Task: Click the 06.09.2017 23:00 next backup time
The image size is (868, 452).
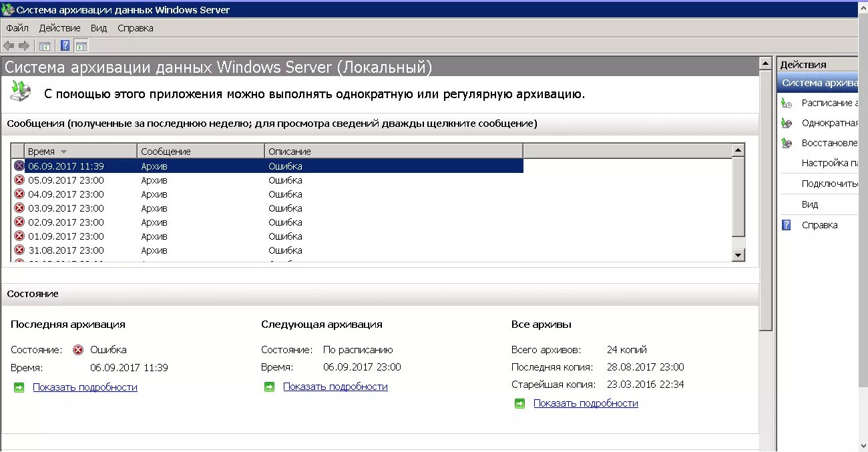Action: (x=362, y=367)
